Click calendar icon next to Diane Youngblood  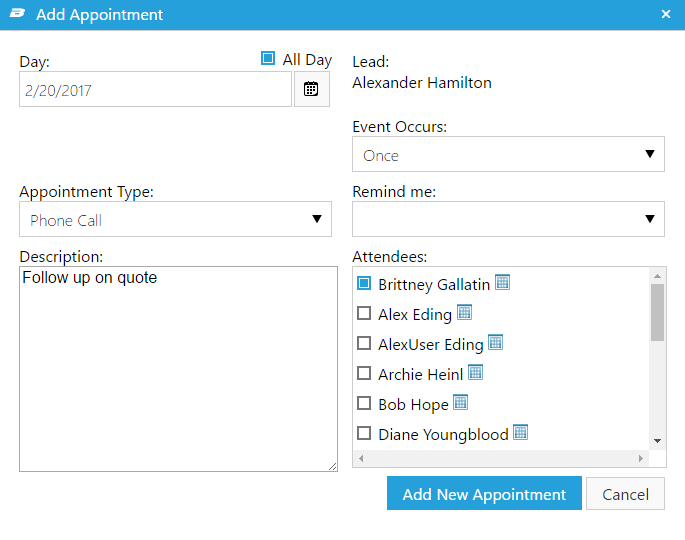(520, 433)
